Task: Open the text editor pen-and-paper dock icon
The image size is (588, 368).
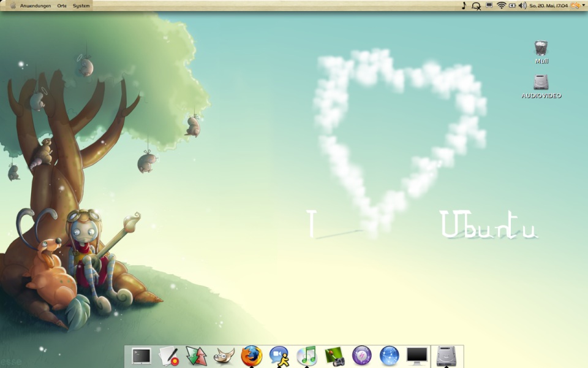Action: click(x=169, y=356)
